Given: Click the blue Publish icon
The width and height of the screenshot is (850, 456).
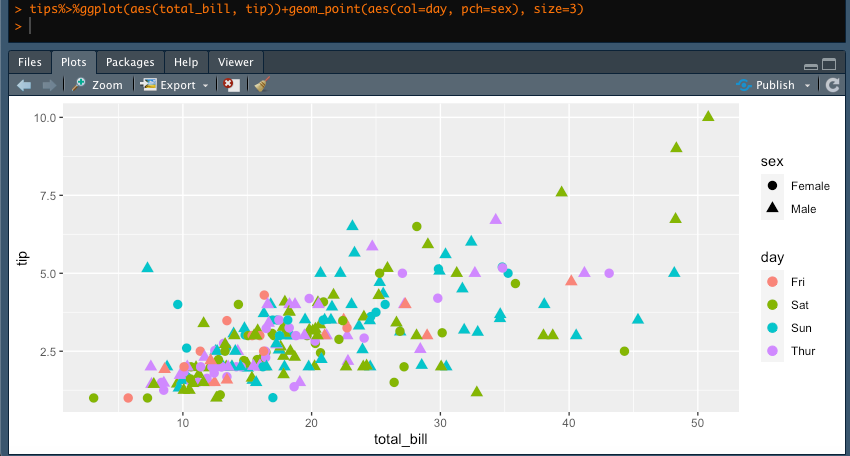Looking at the screenshot, I should point(744,85).
